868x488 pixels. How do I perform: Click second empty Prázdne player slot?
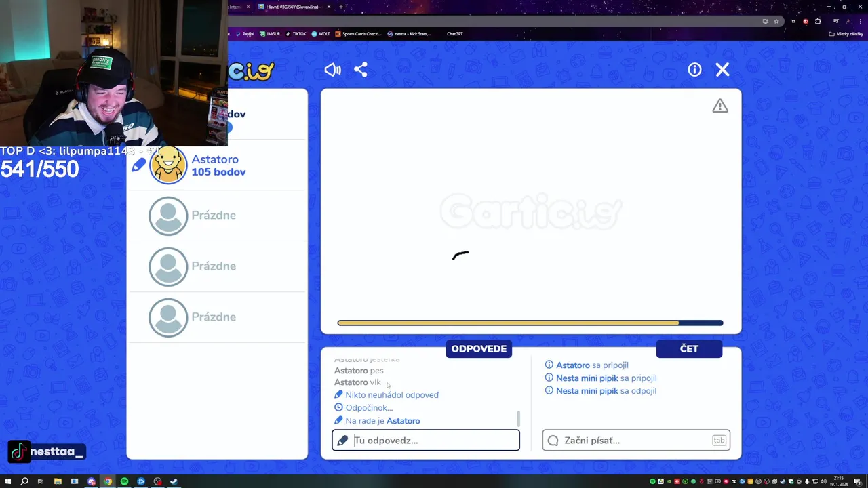[x=217, y=266]
